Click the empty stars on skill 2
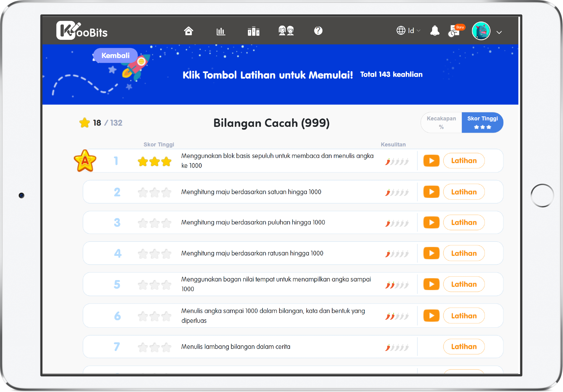The image size is (563, 392). coord(155,192)
